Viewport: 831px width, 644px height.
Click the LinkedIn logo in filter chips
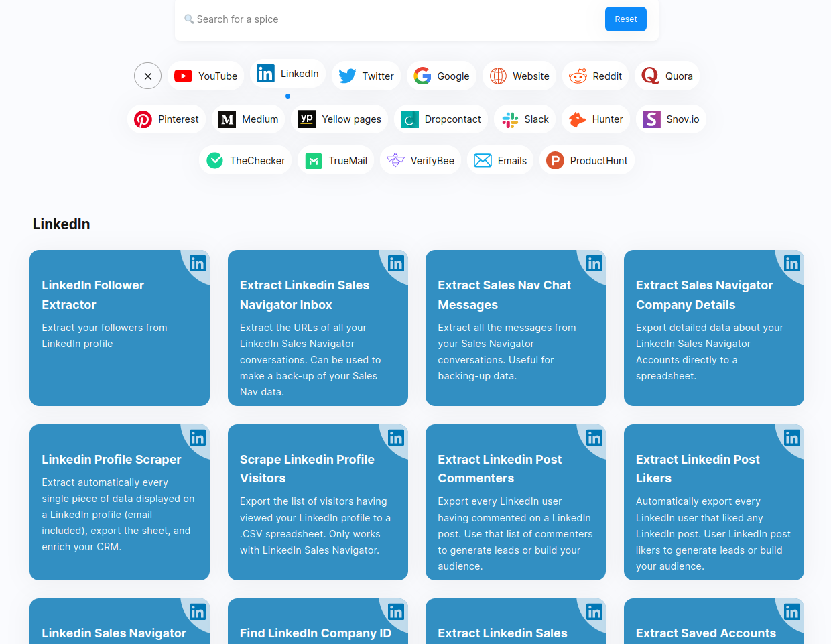265,74
